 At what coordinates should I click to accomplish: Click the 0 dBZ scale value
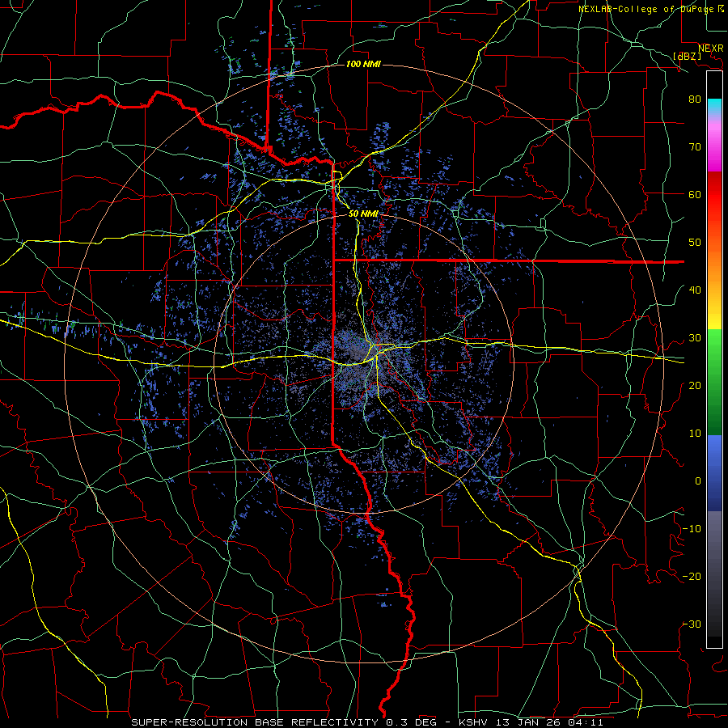click(x=698, y=481)
